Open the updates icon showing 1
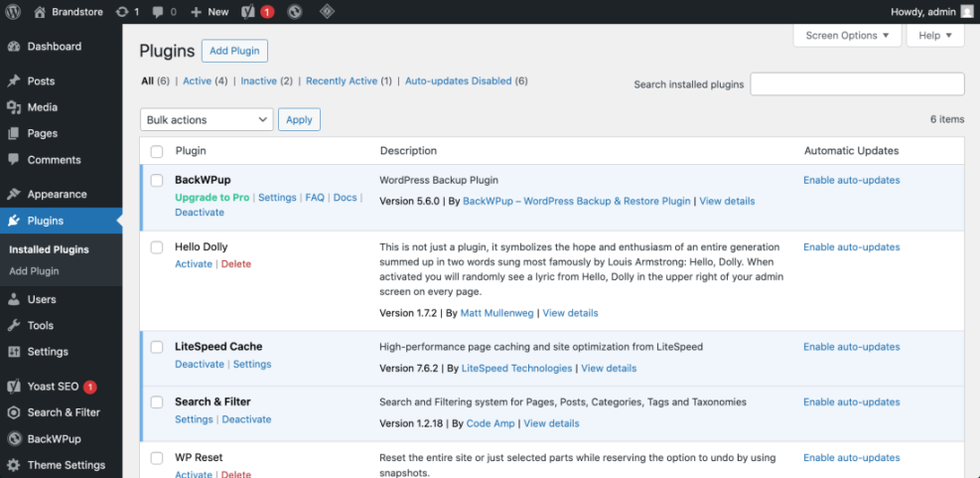Screen dimensions: 980x478 click(x=122, y=11)
